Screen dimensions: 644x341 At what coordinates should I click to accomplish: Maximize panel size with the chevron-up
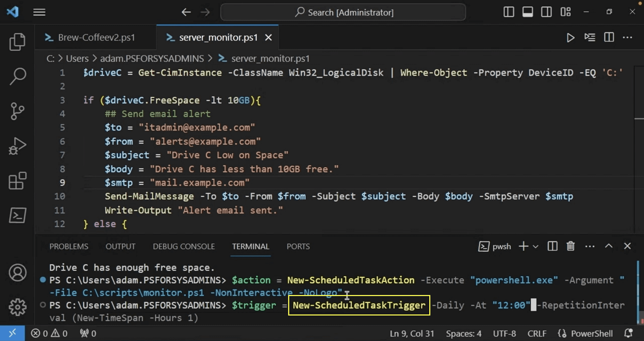[609, 246]
